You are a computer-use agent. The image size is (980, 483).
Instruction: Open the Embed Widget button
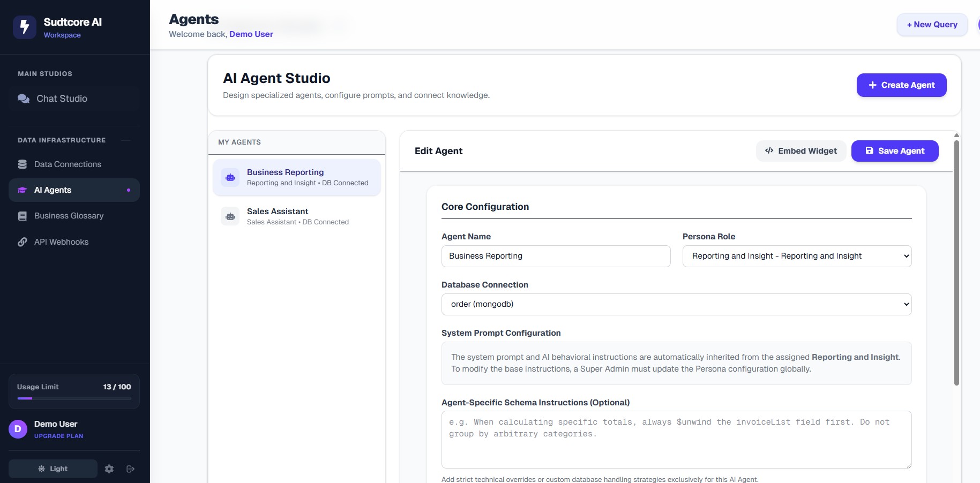click(801, 151)
